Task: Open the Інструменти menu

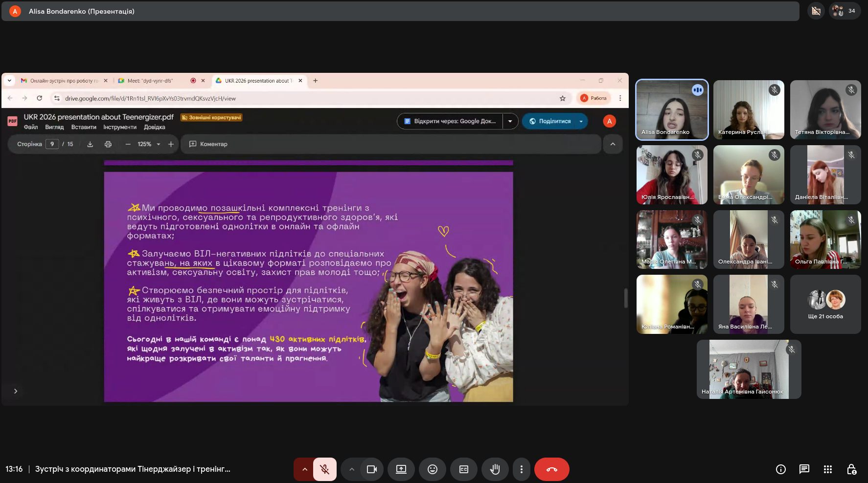Action: (120, 127)
